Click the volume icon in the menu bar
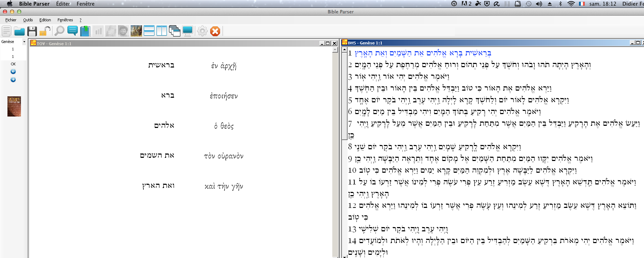Viewport: 644px width, 258px height. (x=539, y=4)
